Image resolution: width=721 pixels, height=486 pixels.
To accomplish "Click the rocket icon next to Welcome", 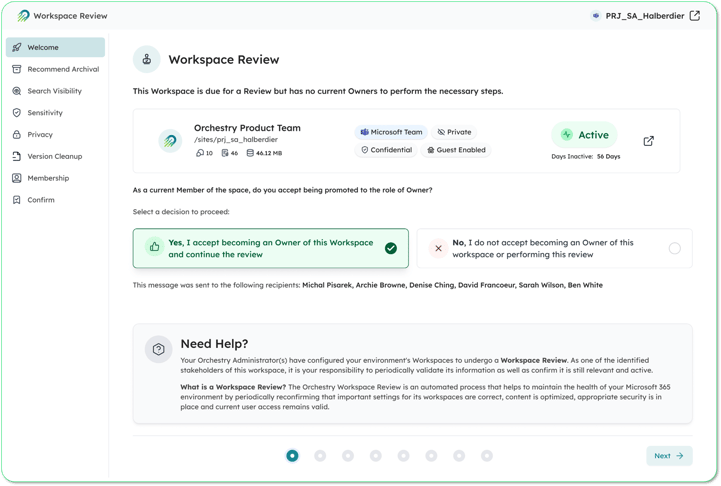I will pyautogui.click(x=17, y=47).
